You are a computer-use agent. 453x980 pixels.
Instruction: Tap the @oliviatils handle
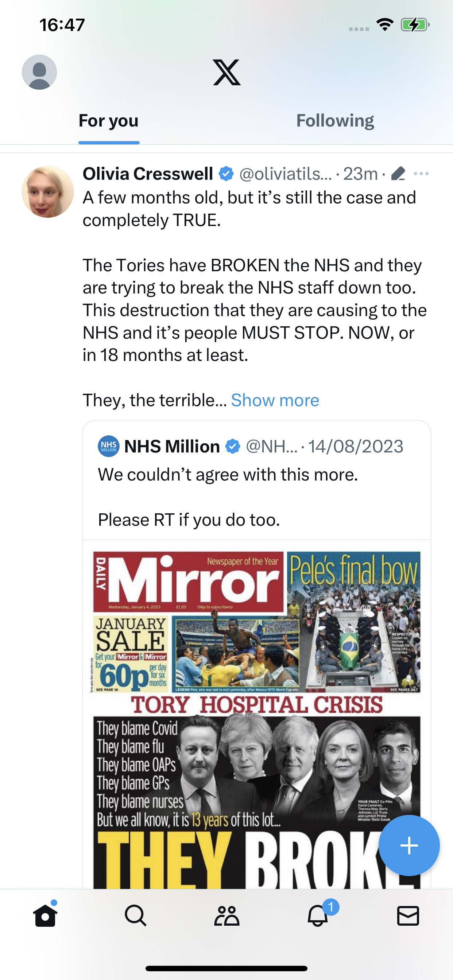(286, 174)
